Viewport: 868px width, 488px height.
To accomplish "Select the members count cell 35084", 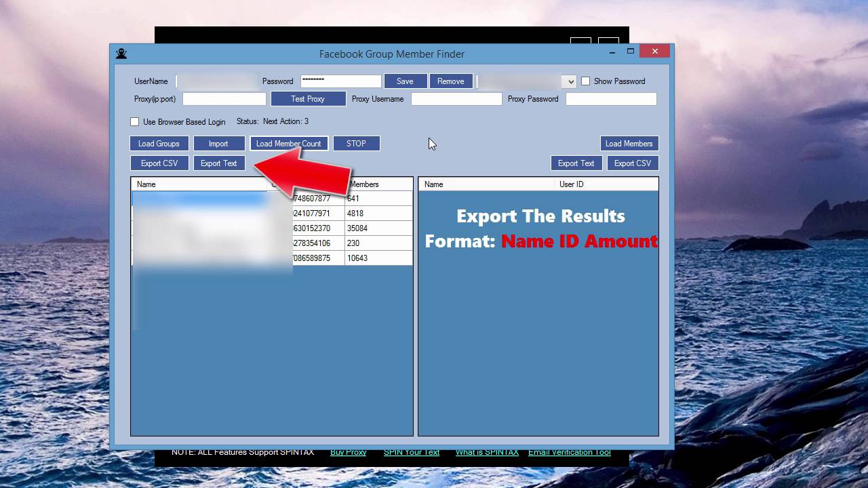I will (x=378, y=228).
